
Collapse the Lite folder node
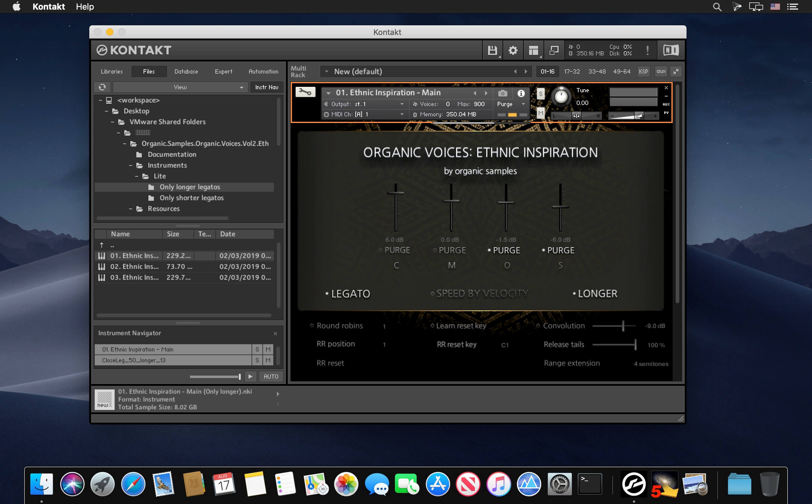pyautogui.click(x=137, y=176)
